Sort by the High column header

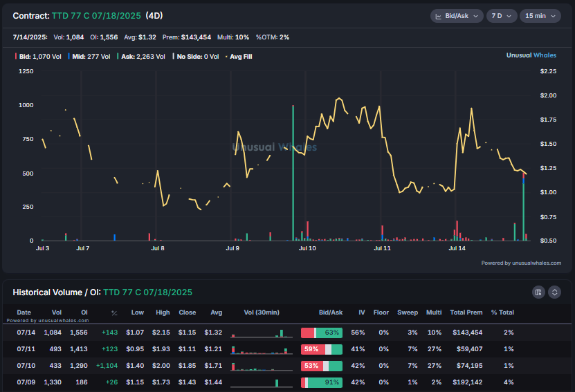(163, 312)
